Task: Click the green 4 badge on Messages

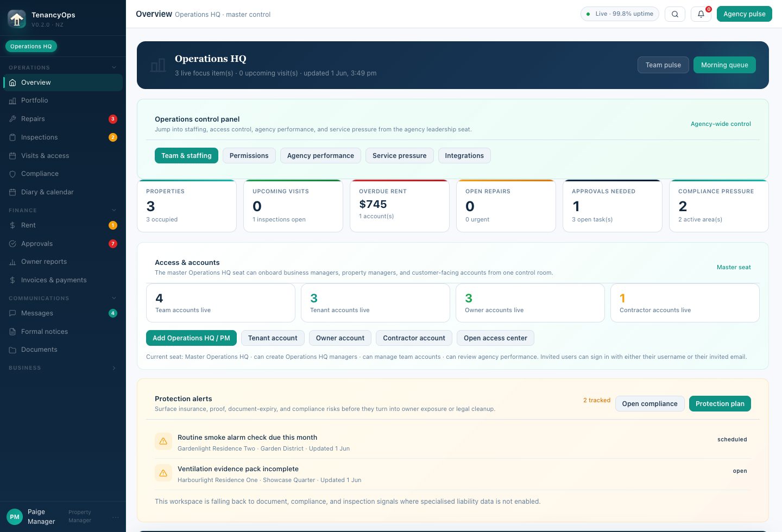Action: 113,313
